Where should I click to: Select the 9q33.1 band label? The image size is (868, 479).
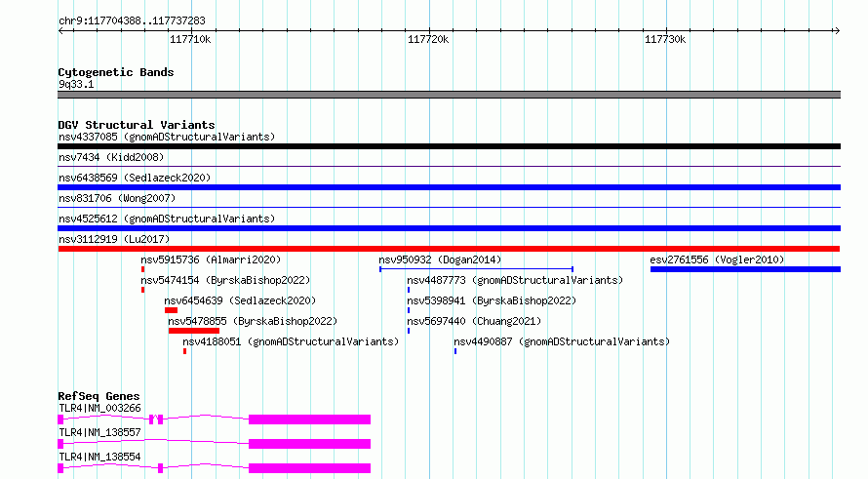76,84
